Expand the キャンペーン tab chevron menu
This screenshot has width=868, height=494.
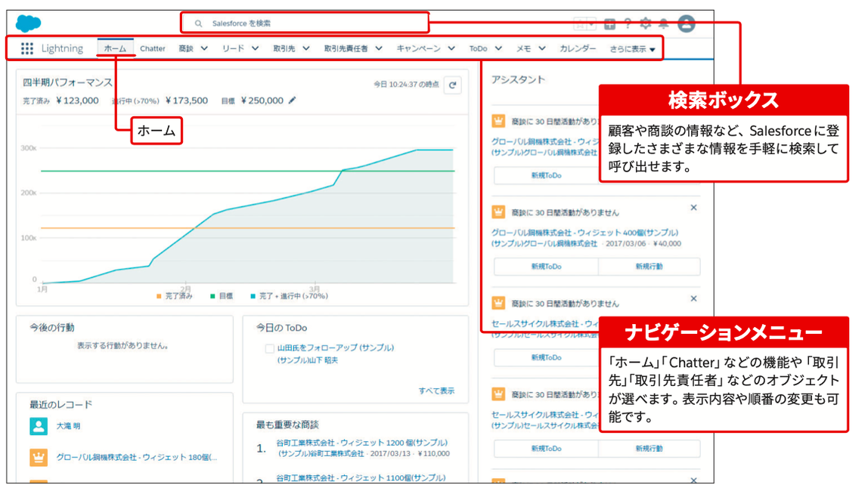pyautogui.click(x=451, y=48)
